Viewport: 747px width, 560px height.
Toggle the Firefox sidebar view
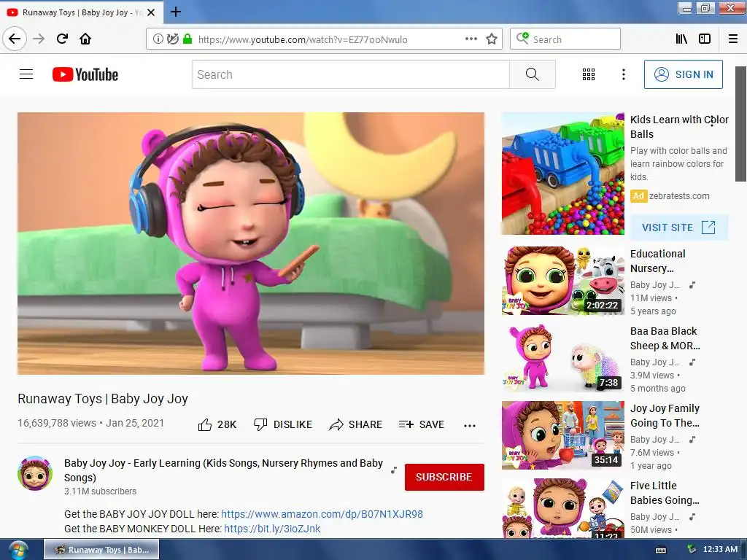point(705,39)
